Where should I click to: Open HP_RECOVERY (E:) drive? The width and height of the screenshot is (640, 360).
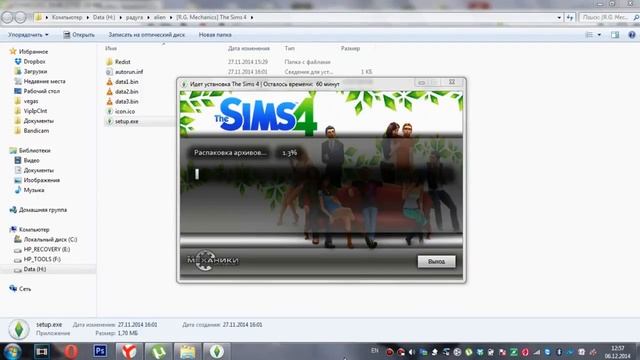[x=47, y=249]
